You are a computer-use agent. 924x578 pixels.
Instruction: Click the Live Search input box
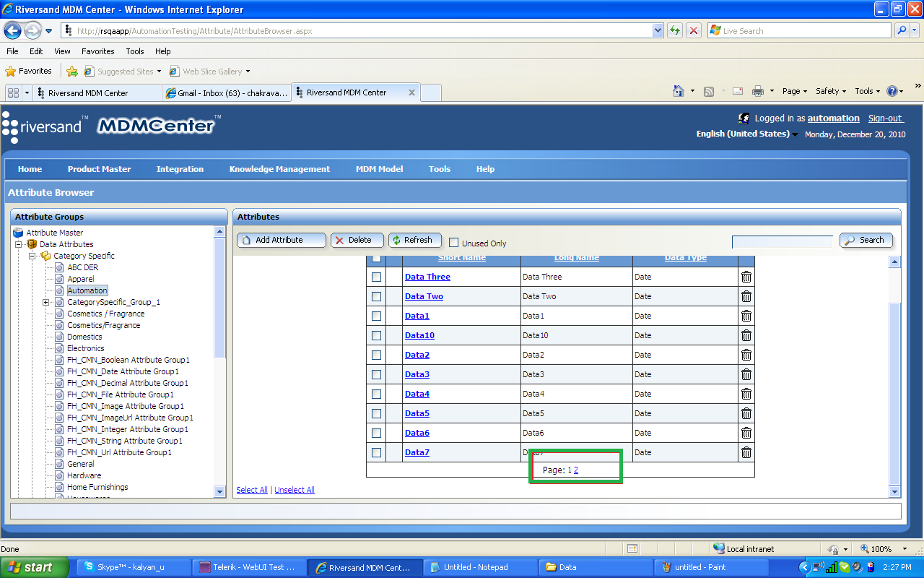click(799, 30)
